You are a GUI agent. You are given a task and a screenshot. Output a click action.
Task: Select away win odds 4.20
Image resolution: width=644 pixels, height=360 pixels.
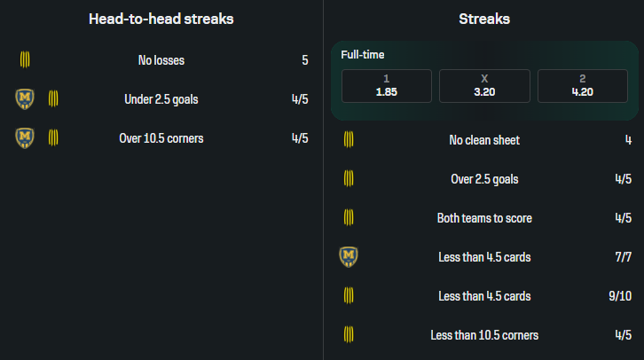pyautogui.click(x=582, y=86)
